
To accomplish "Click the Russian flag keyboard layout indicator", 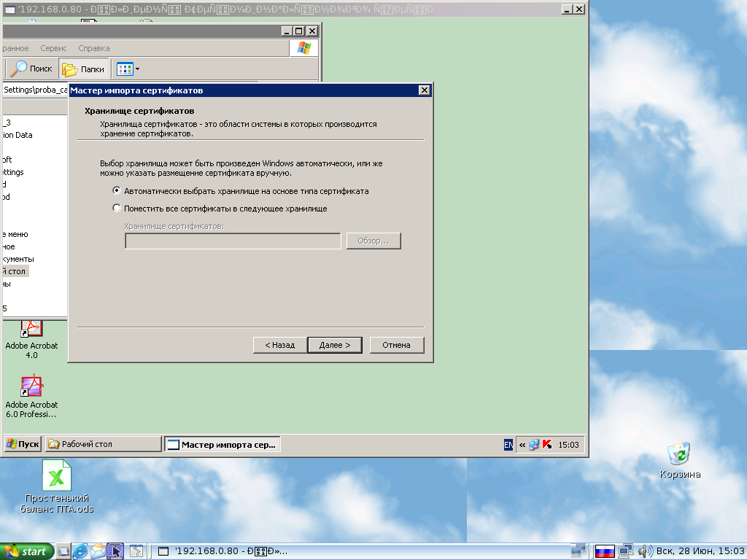I will point(604,551).
